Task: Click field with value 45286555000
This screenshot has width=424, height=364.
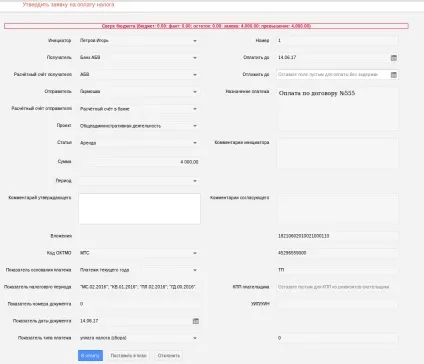Action: coord(337,253)
